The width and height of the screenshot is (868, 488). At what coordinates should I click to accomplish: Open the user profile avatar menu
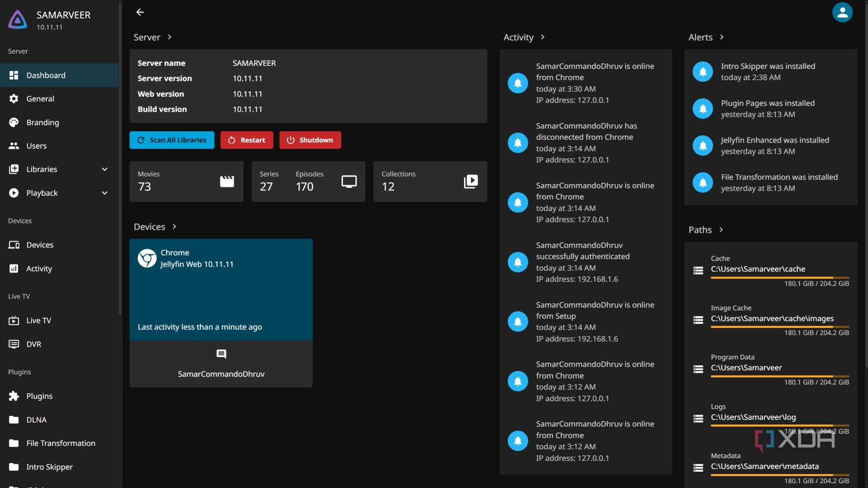tap(842, 12)
